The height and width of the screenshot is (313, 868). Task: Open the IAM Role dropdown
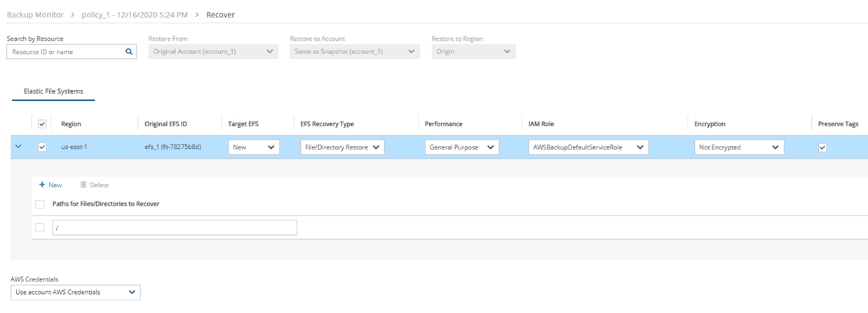pyautogui.click(x=588, y=147)
